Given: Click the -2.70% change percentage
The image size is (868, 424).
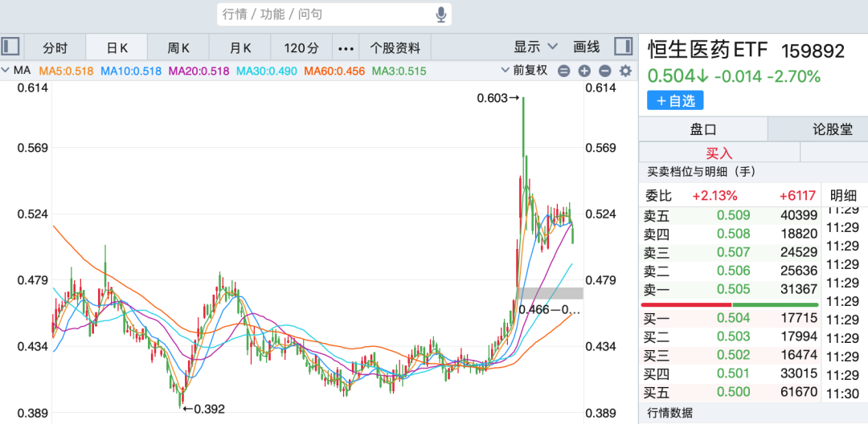Looking at the screenshot, I should pos(793,76).
